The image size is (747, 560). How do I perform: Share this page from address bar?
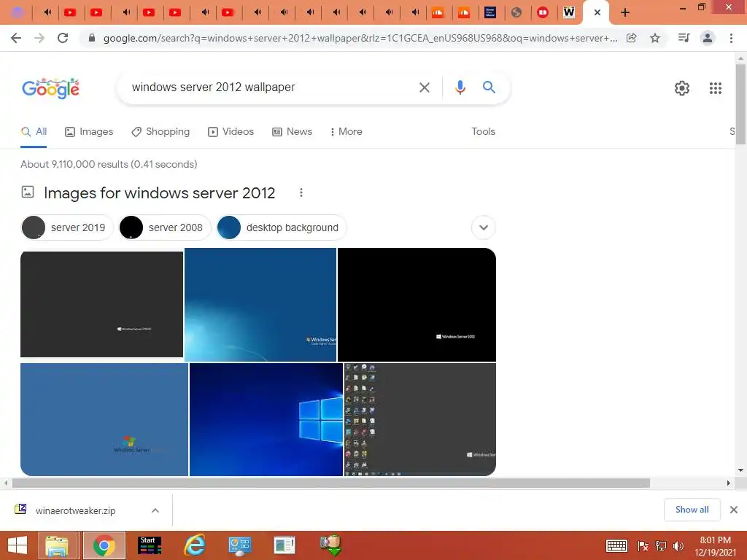[x=631, y=38]
